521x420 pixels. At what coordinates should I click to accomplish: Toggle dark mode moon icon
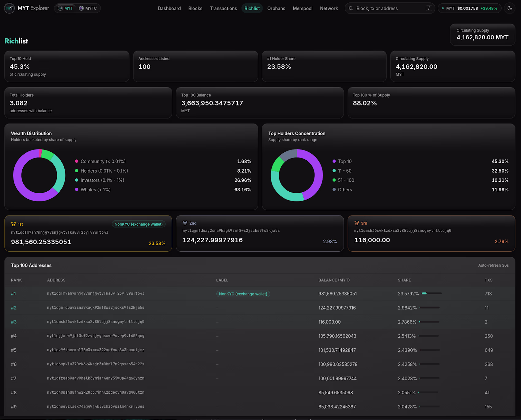click(510, 8)
